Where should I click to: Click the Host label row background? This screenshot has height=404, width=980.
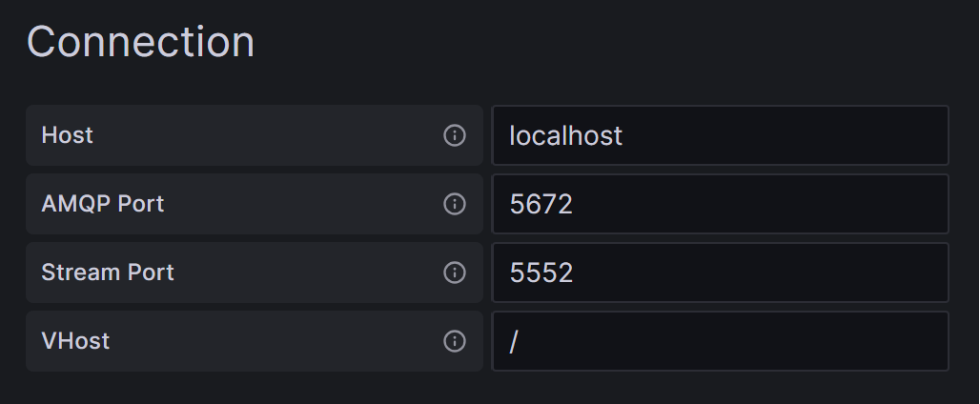[255, 135]
